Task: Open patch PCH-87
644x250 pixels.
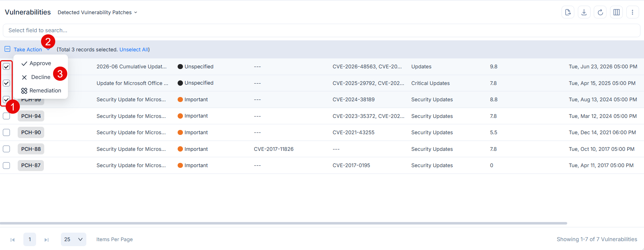Action: pos(31,165)
